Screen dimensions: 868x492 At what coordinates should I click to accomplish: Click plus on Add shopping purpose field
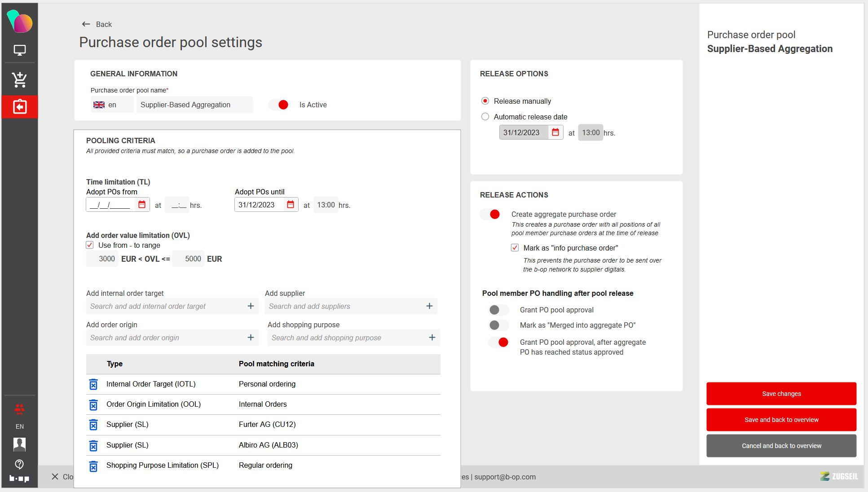pyautogui.click(x=432, y=338)
